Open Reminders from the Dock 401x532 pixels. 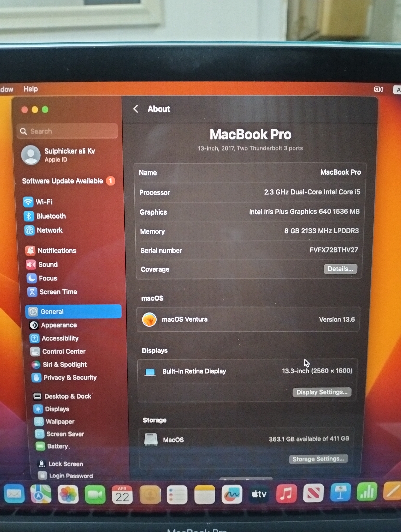(177, 494)
